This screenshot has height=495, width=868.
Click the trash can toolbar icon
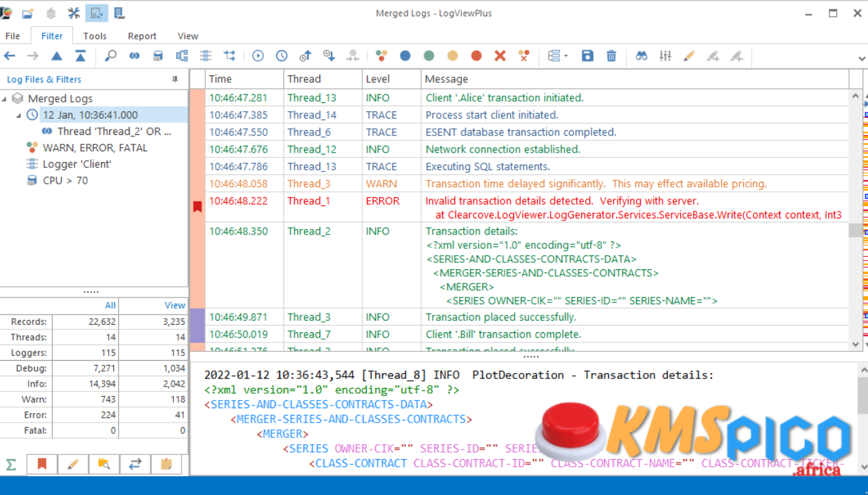pos(612,56)
